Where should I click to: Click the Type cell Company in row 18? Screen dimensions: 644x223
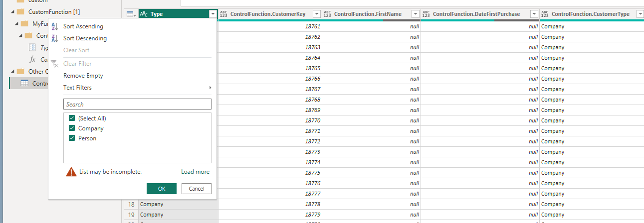(x=178, y=204)
